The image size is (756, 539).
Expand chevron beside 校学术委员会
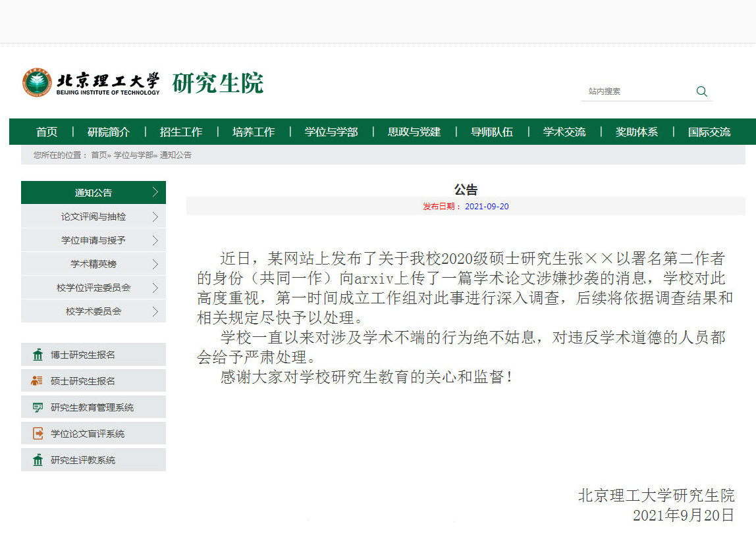[155, 312]
